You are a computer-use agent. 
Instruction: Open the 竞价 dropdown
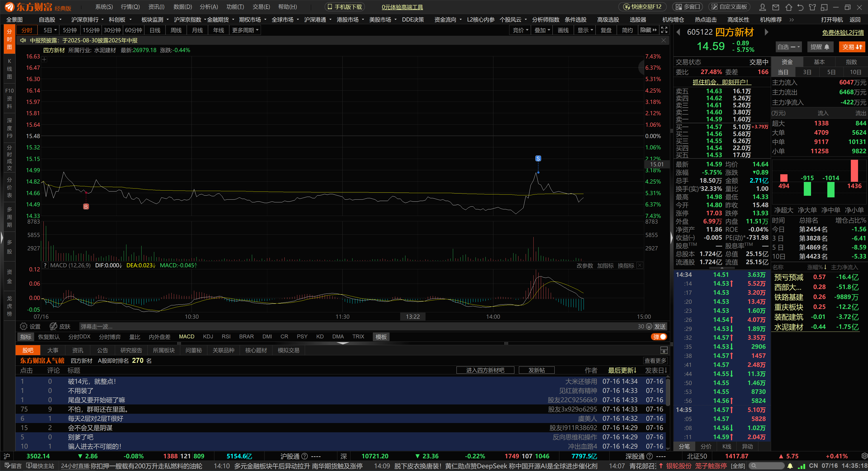click(x=520, y=30)
